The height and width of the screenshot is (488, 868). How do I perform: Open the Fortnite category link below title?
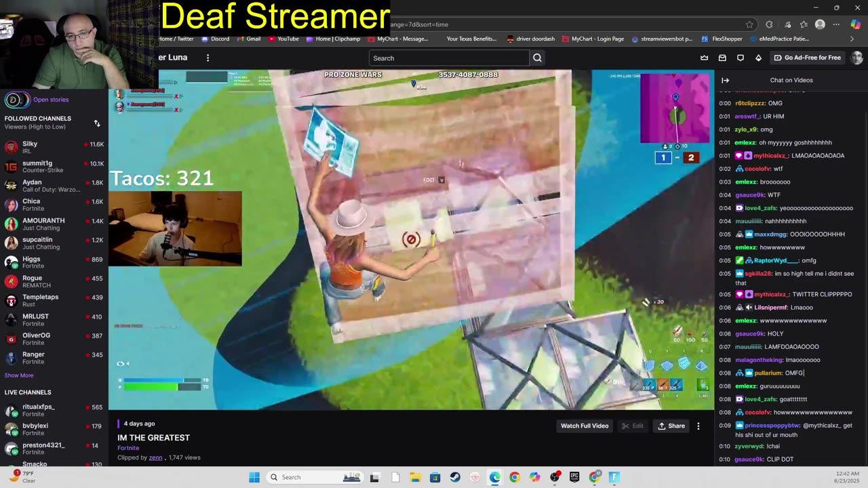[128, 448]
